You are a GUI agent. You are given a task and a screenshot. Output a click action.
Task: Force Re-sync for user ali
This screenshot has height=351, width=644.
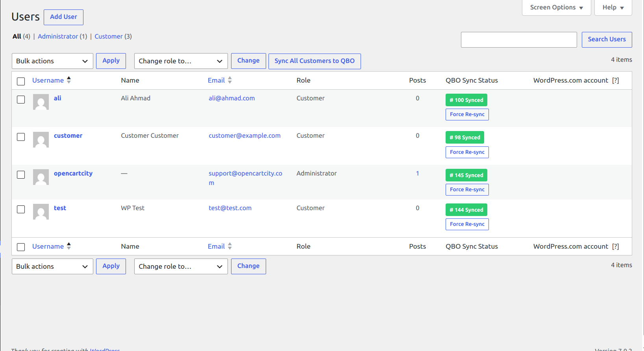467,115
